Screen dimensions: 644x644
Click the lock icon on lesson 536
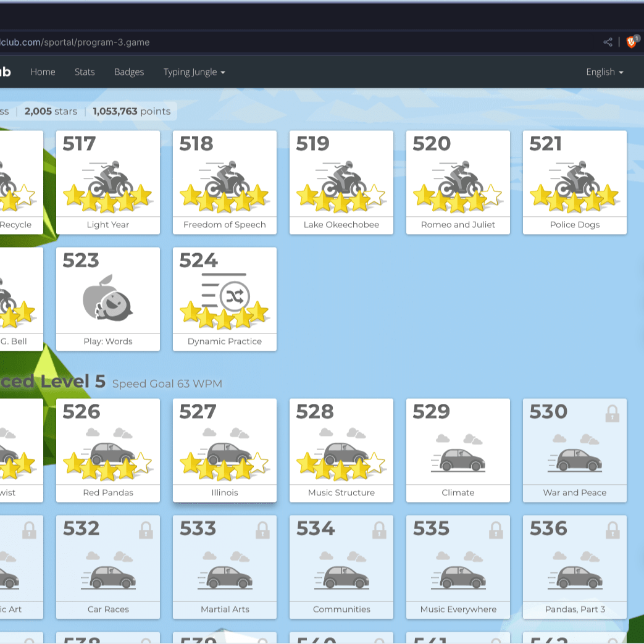613,530
